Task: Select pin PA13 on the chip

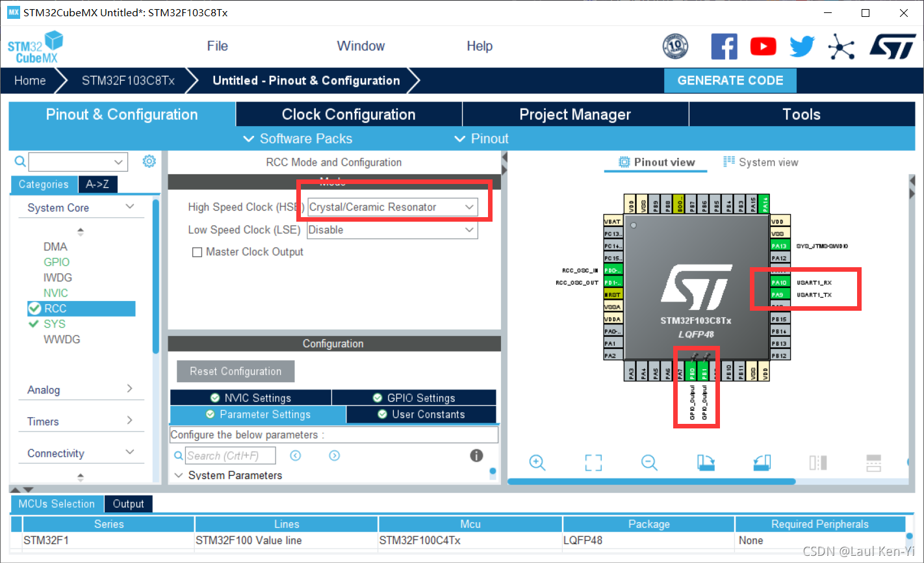Action: [780, 246]
